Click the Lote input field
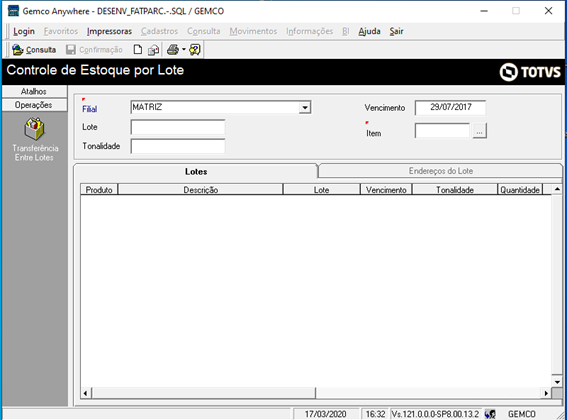 [x=178, y=127]
